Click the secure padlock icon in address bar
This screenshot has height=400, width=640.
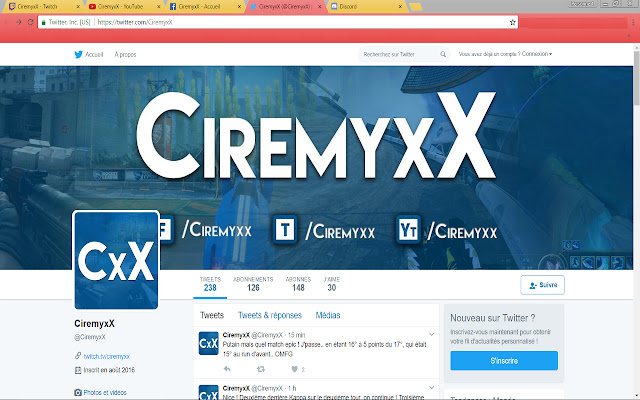[x=44, y=22]
